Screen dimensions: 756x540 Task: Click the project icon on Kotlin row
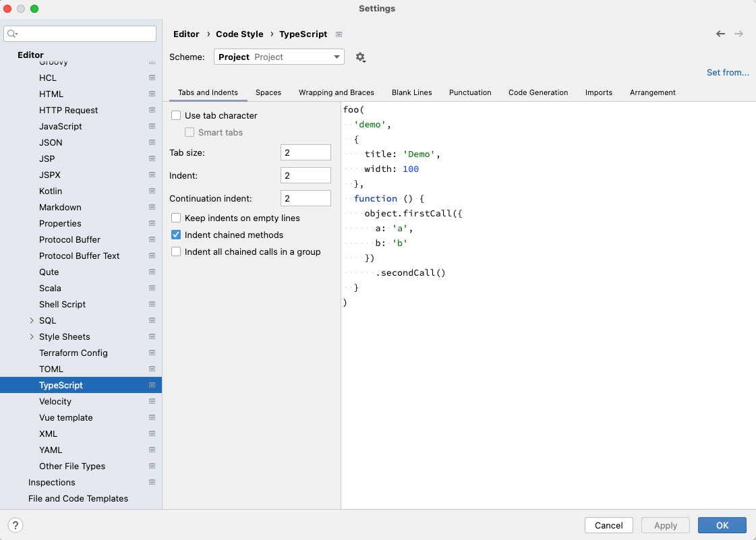(152, 191)
